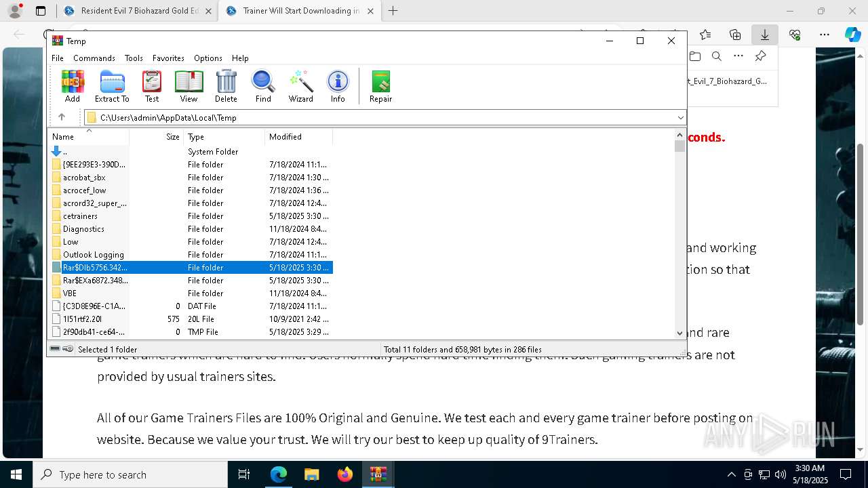Open the Windows Start menu

point(16,474)
